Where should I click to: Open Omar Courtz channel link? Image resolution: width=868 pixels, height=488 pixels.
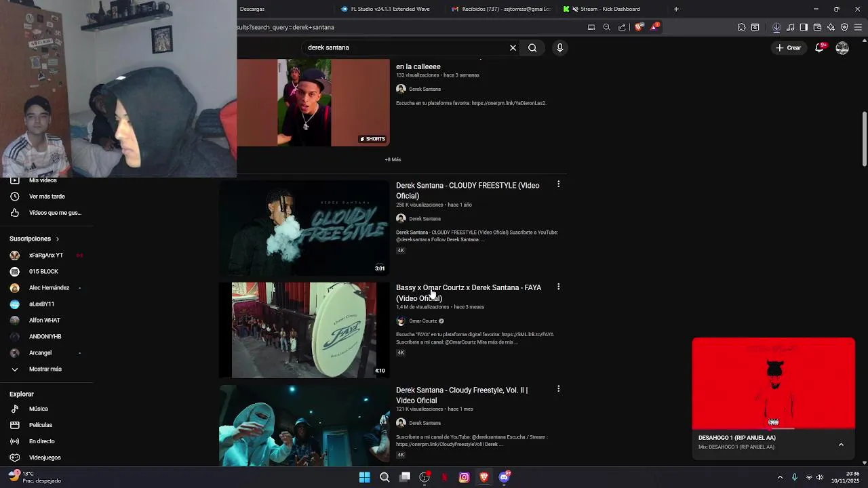pos(423,321)
